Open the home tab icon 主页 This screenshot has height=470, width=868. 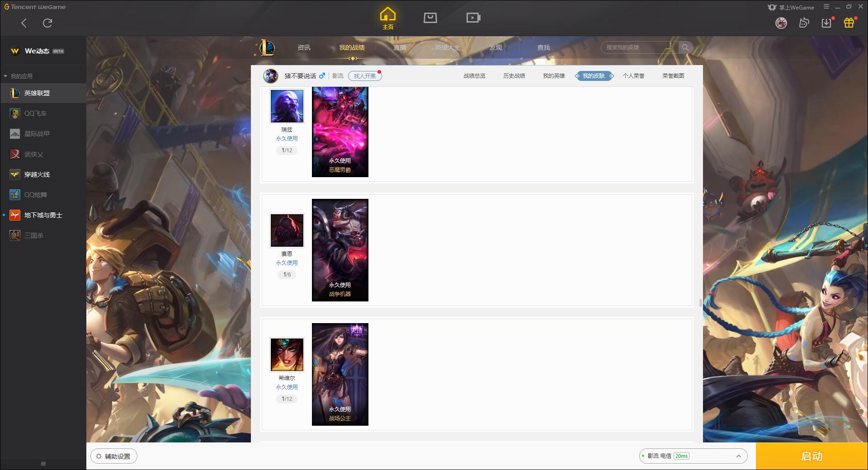click(x=388, y=19)
